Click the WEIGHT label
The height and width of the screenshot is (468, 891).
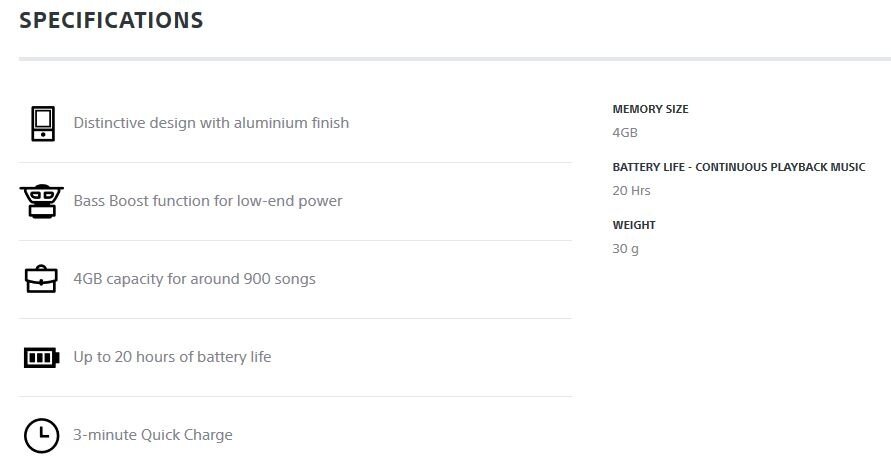(x=634, y=225)
